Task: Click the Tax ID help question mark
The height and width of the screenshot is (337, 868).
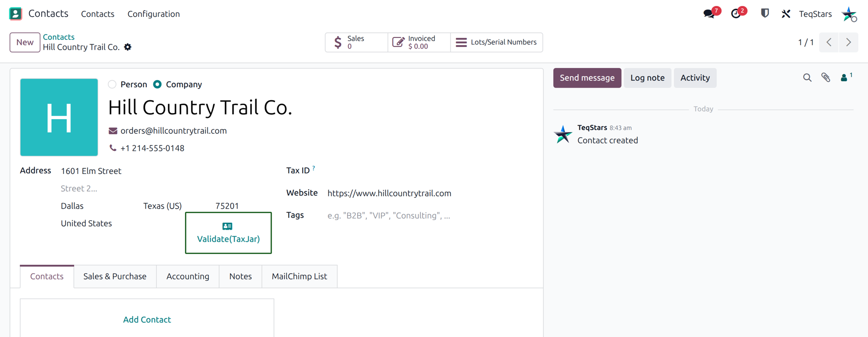Action: point(313,168)
